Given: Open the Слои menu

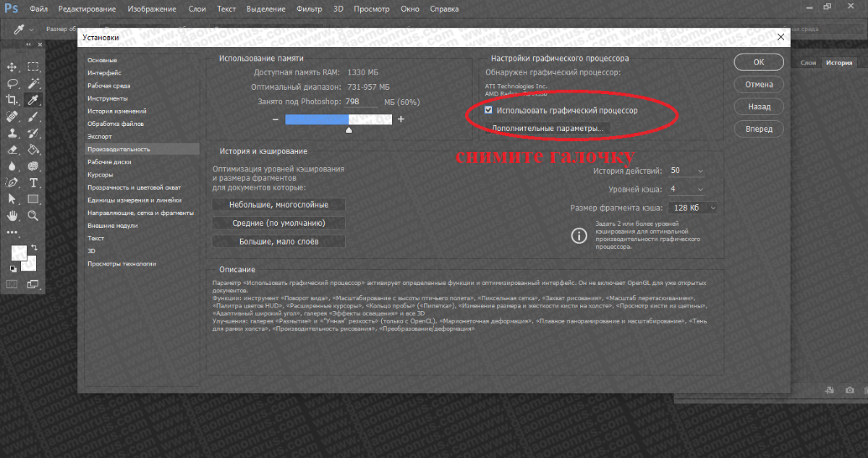Looking at the screenshot, I should click(197, 9).
